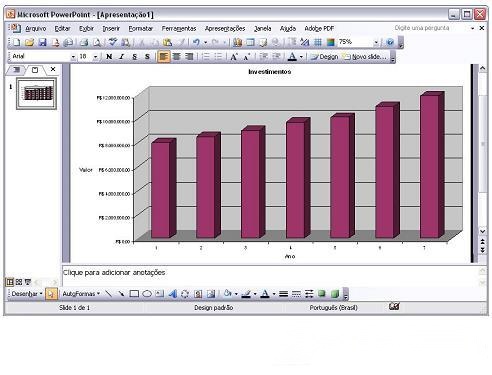Click the Novo slide button
This screenshot has width=492, height=375.
(365, 57)
